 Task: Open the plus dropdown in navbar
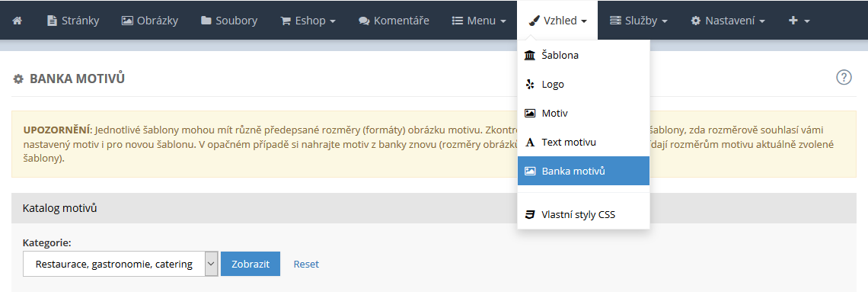tap(799, 21)
